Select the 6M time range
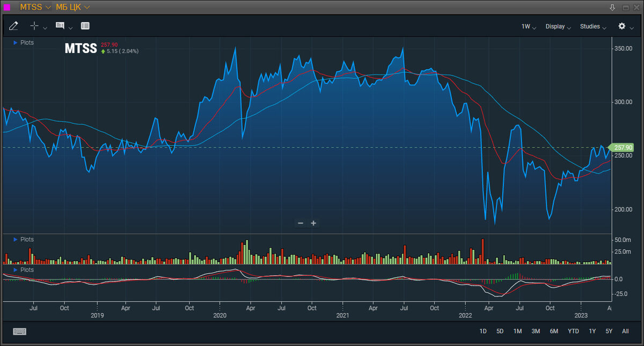 pos(554,331)
